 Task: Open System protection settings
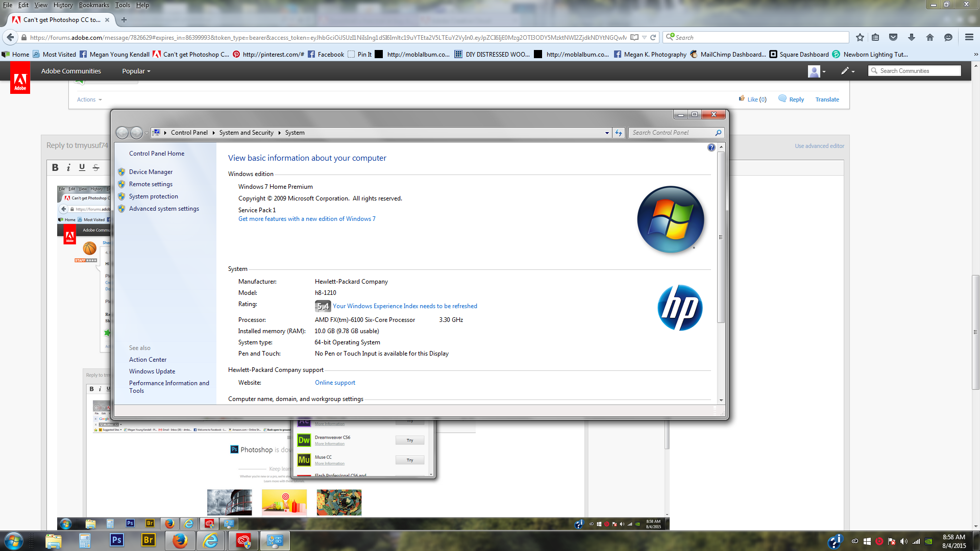(x=153, y=196)
